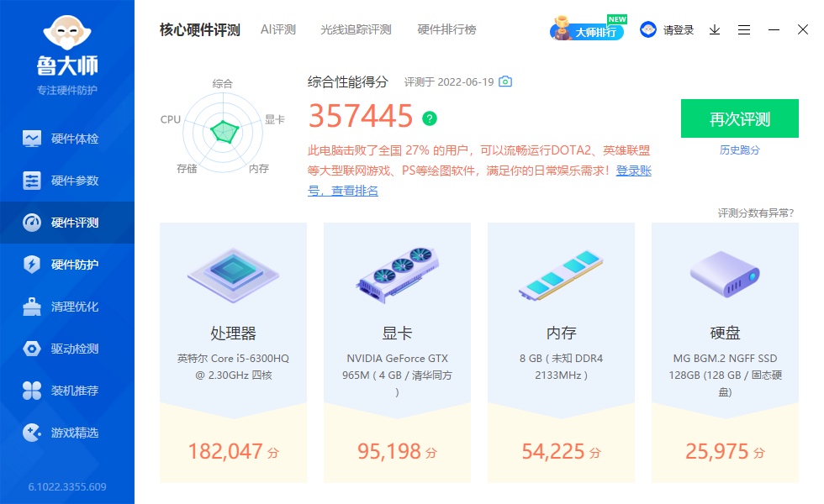824x504 pixels.
Task: Minimize the 鲁大师 window
Action: 774,30
